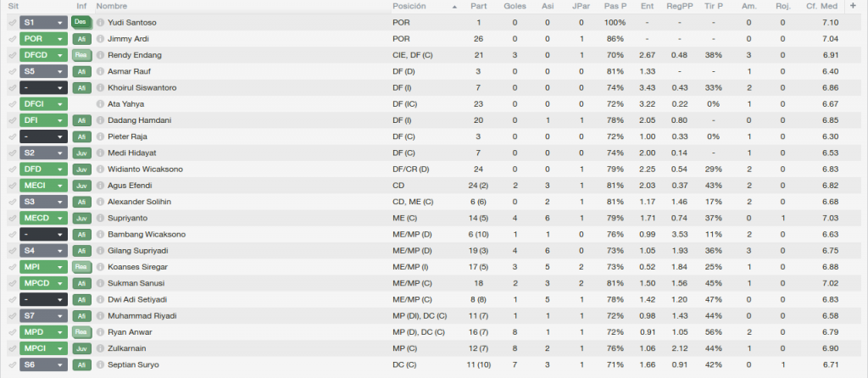The height and width of the screenshot is (378, 868).
Task: Open the Afi badge on Jimmy Ardi row
Action: [81, 39]
